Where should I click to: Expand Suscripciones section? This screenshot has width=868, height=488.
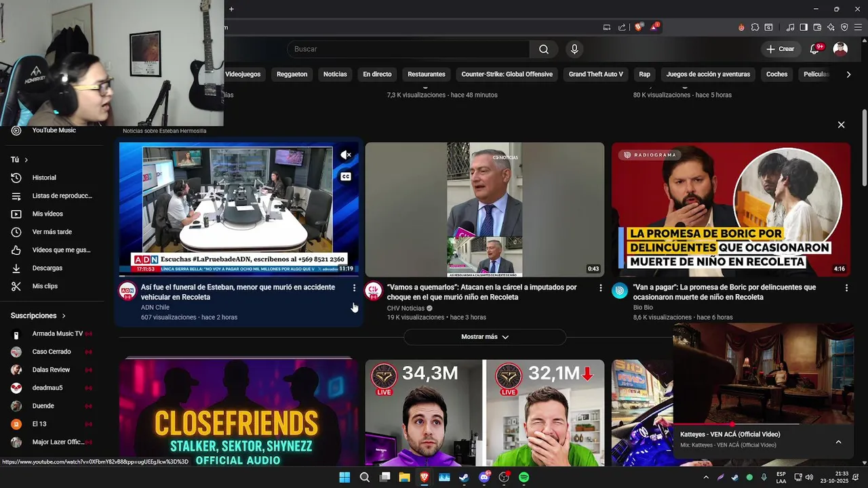tap(38, 316)
